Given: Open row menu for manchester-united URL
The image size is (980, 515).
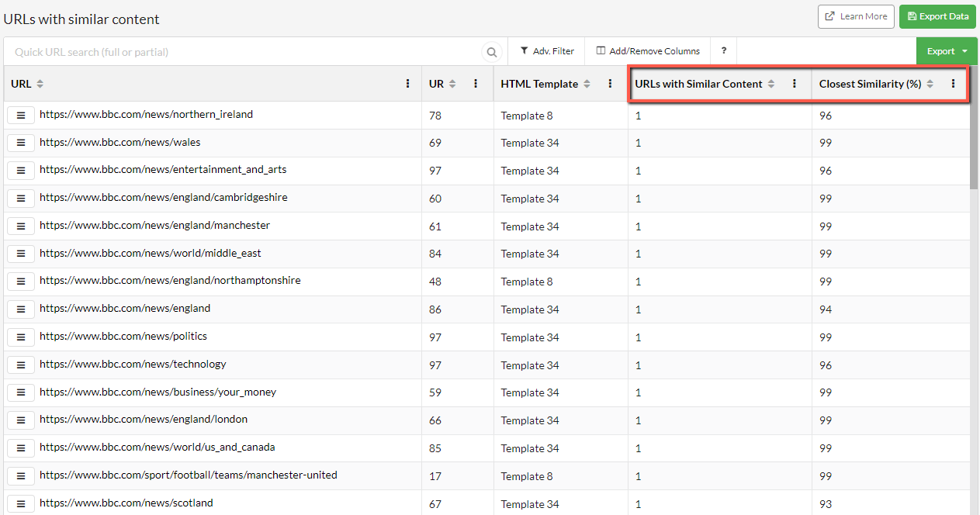Looking at the screenshot, I should pyautogui.click(x=21, y=475).
